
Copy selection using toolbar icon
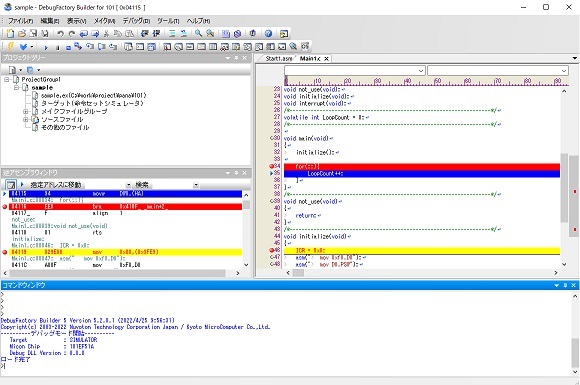(118, 34)
